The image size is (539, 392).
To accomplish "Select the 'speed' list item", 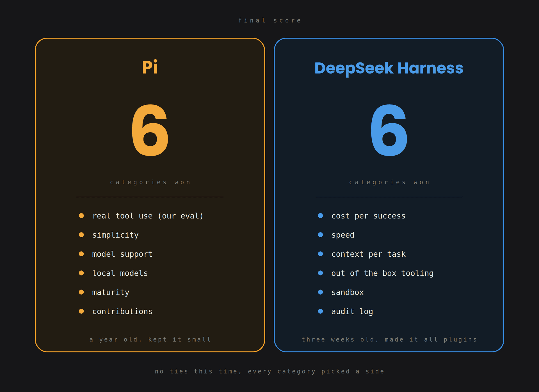I will (343, 235).
